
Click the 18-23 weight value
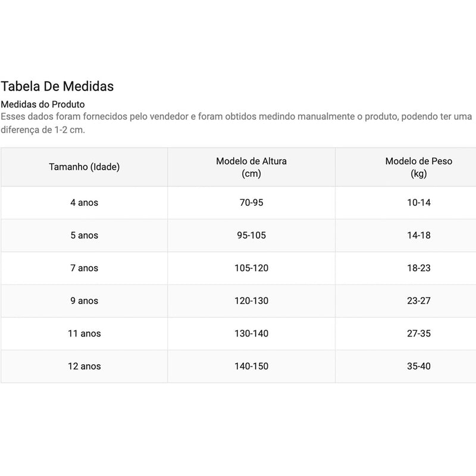click(x=419, y=268)
